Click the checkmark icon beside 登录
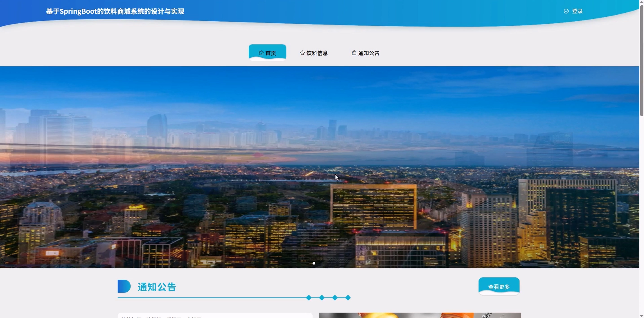Viewport: 644px width, 318px height. click(566, 11)
